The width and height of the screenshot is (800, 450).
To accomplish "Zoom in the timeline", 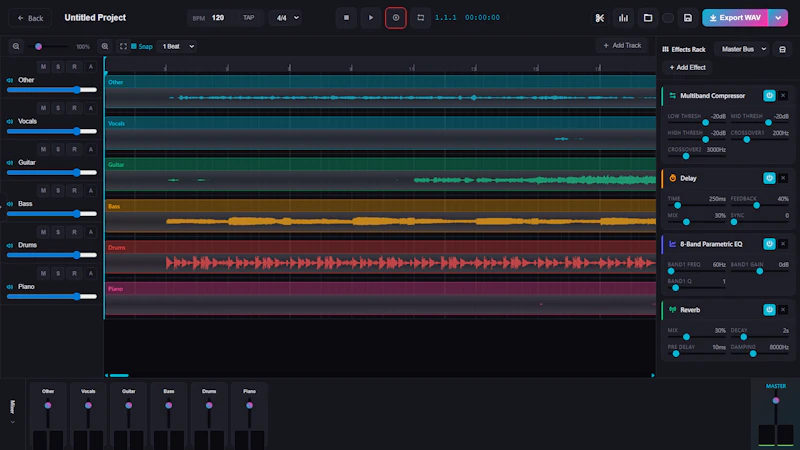I will tap(105, 46).
